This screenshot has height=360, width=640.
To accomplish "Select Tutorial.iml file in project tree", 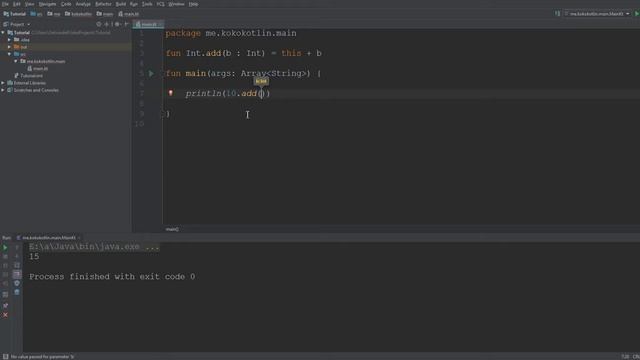I will point(28,76).
